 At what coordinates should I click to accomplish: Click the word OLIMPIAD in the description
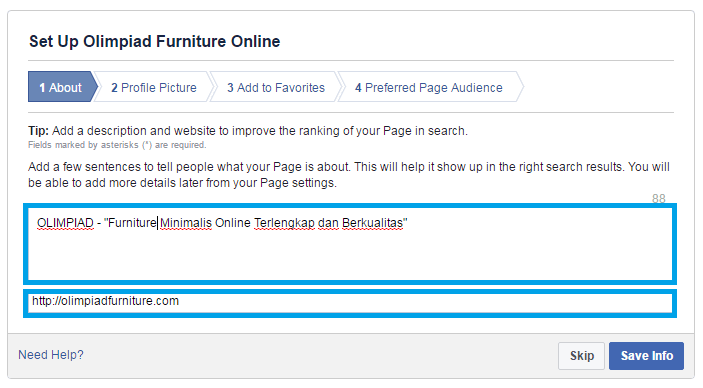point(65,223)
